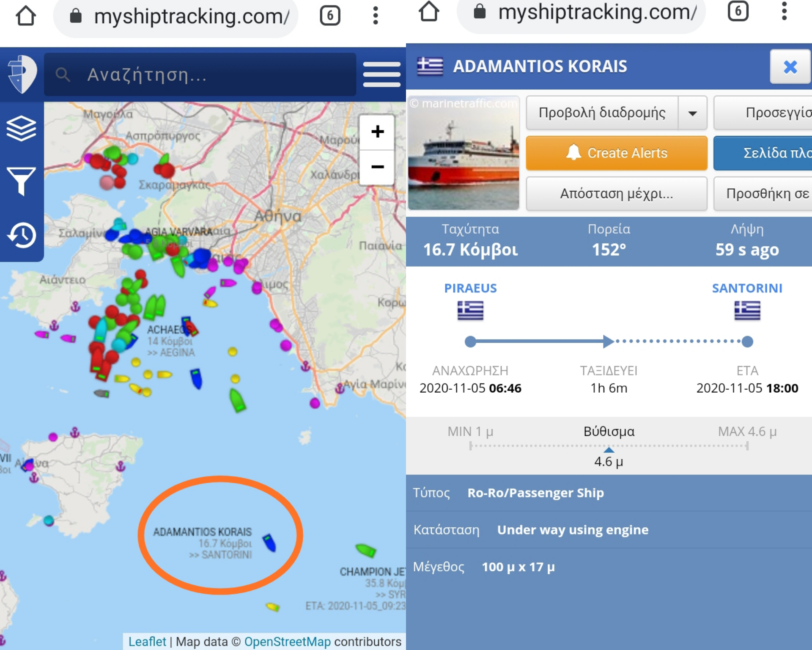
Task: Click the AGIA VARVARA vessel label
Action: [178, 231]
